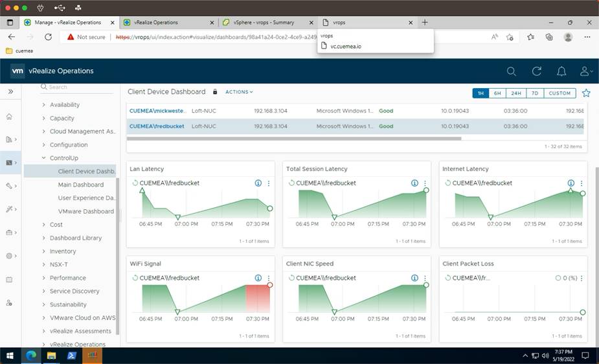Screen dimensions: 599x364
Task: Open three-dot menu on WiFi Signal widget
Action: 269,278
